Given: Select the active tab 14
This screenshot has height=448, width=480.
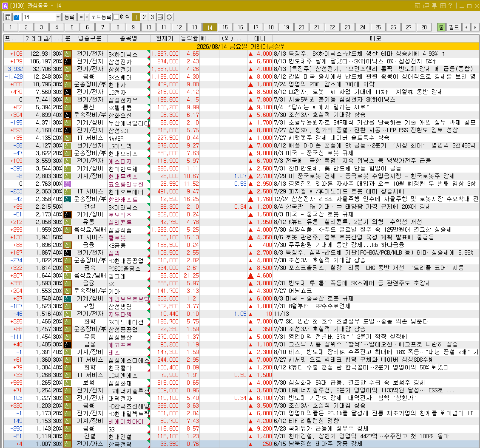Looking at the screenshot, I should point(210,27).
